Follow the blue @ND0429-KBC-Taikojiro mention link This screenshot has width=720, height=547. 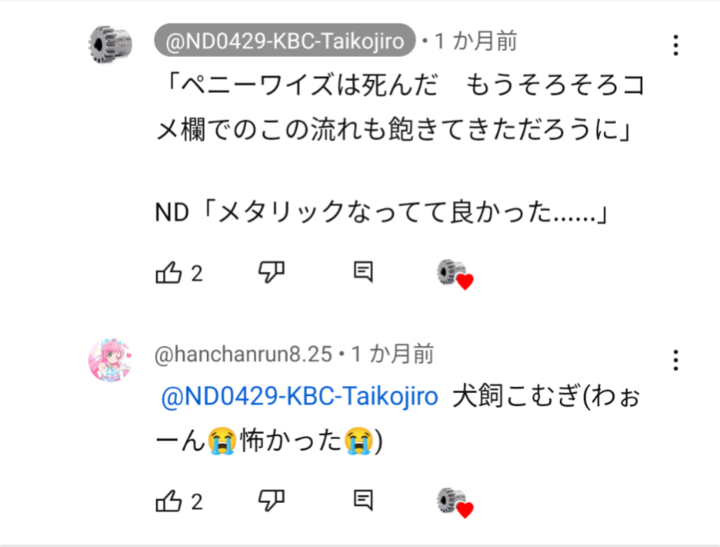[x=299, y=396]
